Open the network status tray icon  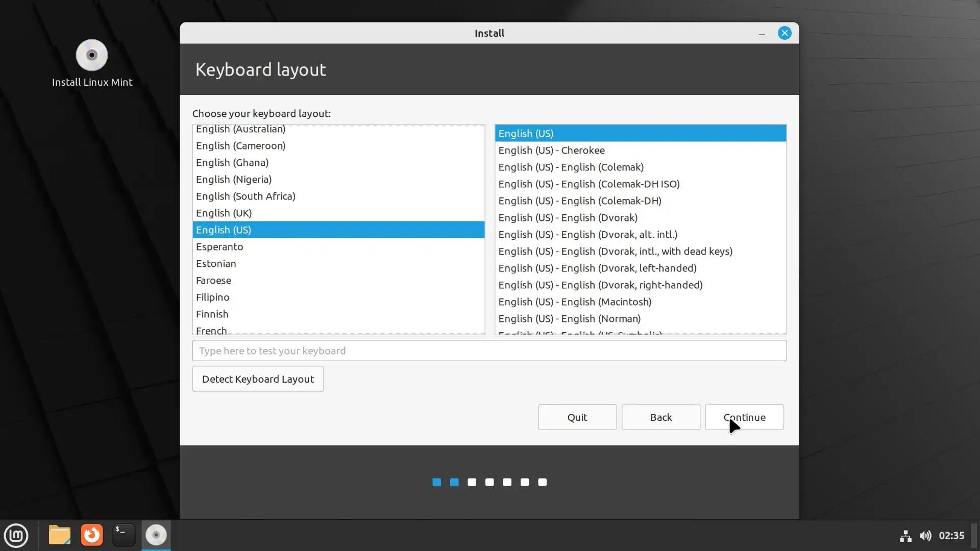click(905, 536)
